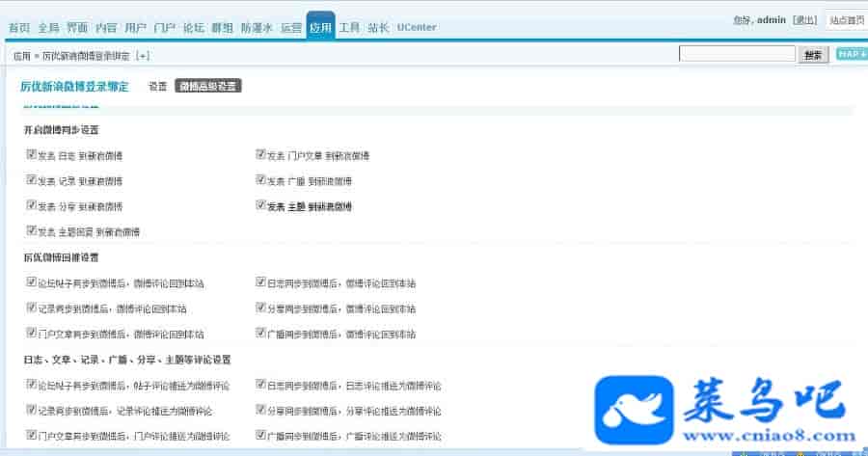Image resolution: width=868 pixels, height=456 pixels.
Task: Toggle 发表 主题 到新浪微博 checkbox
Action: click(260, 205)
